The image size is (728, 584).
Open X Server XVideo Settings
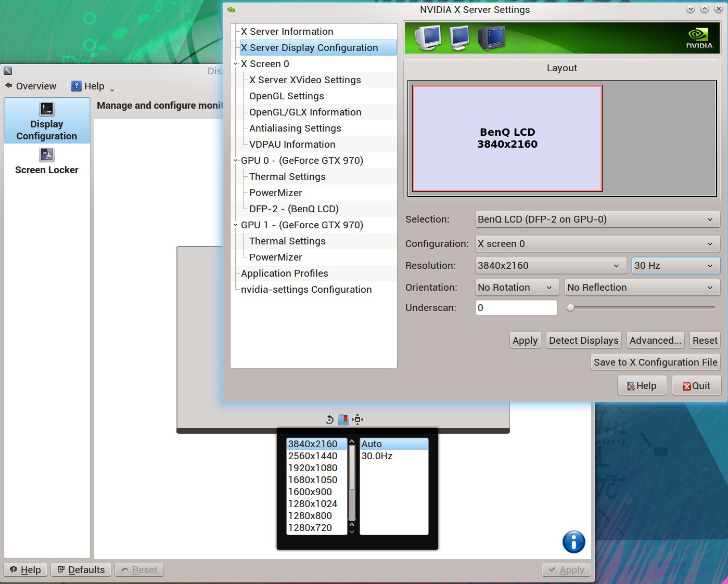(305, 80)
